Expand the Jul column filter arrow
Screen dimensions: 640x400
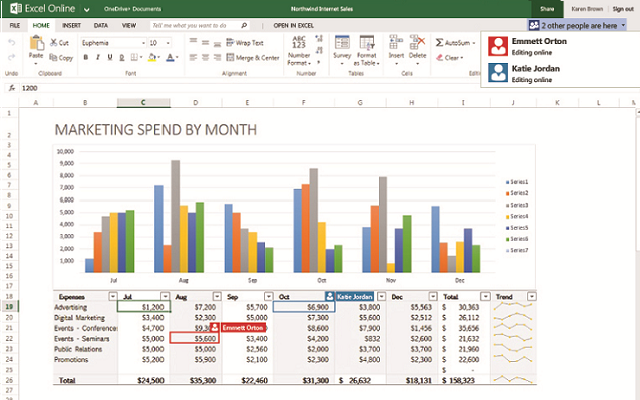click(163, 296)
